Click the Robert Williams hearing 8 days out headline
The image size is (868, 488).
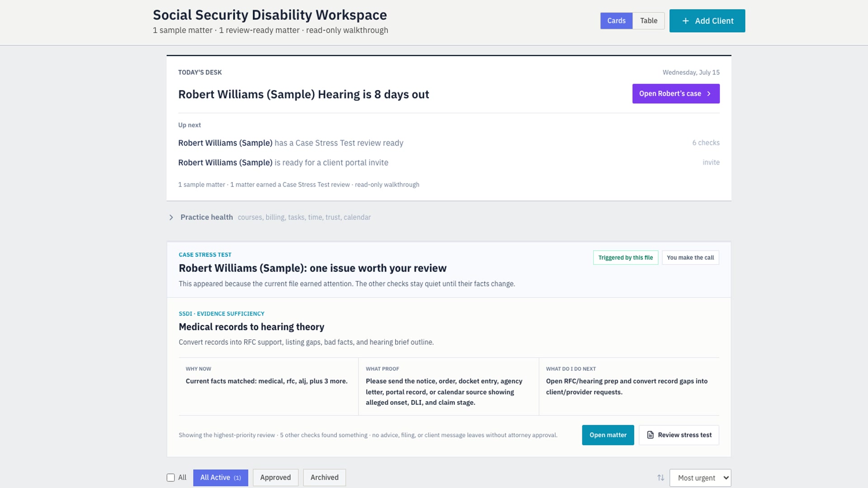[x=303, y=94]
